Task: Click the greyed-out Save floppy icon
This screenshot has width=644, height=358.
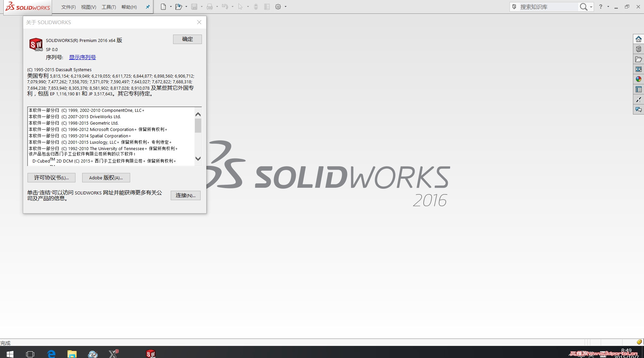Action: [194, 7]
